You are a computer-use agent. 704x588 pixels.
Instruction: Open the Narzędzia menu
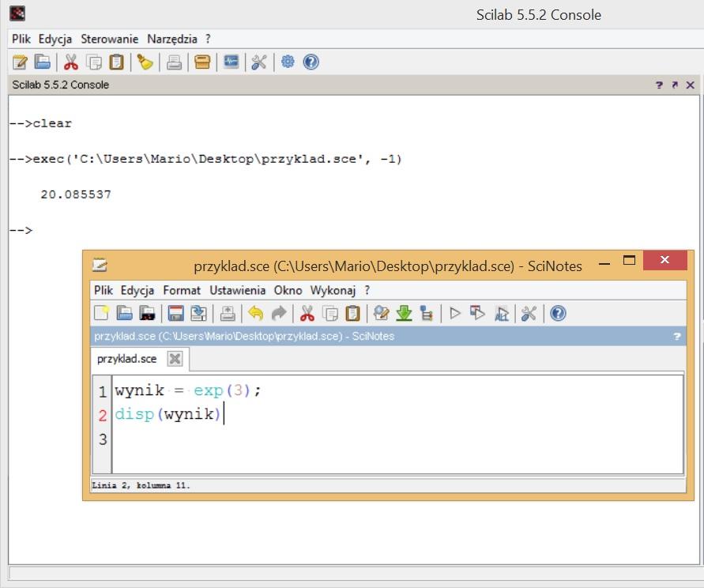pos(172,39)
